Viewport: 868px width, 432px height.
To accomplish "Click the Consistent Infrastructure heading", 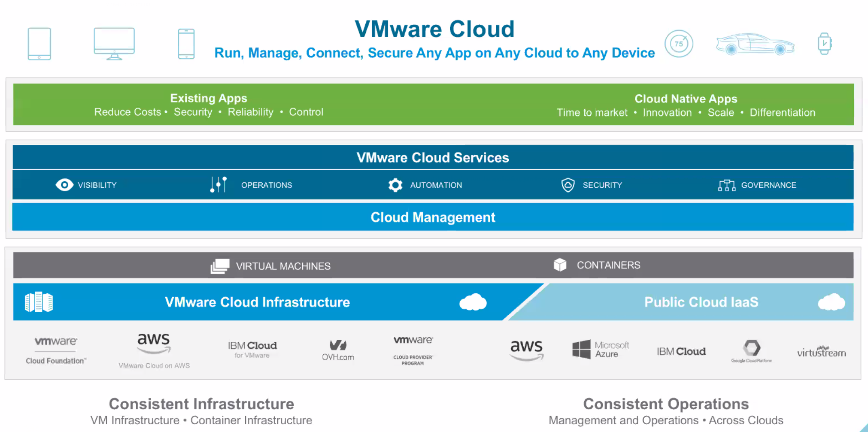I will point(201,404).
